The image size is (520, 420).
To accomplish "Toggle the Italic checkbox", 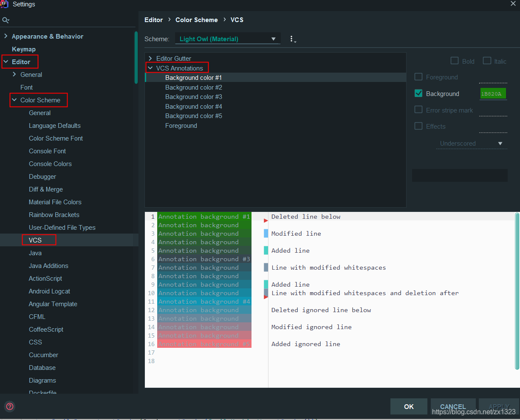I will pos(487,61).
